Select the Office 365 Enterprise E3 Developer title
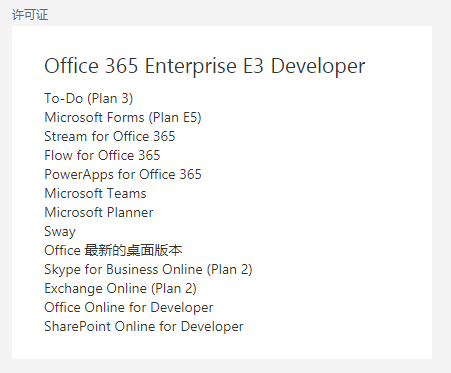 205,66
